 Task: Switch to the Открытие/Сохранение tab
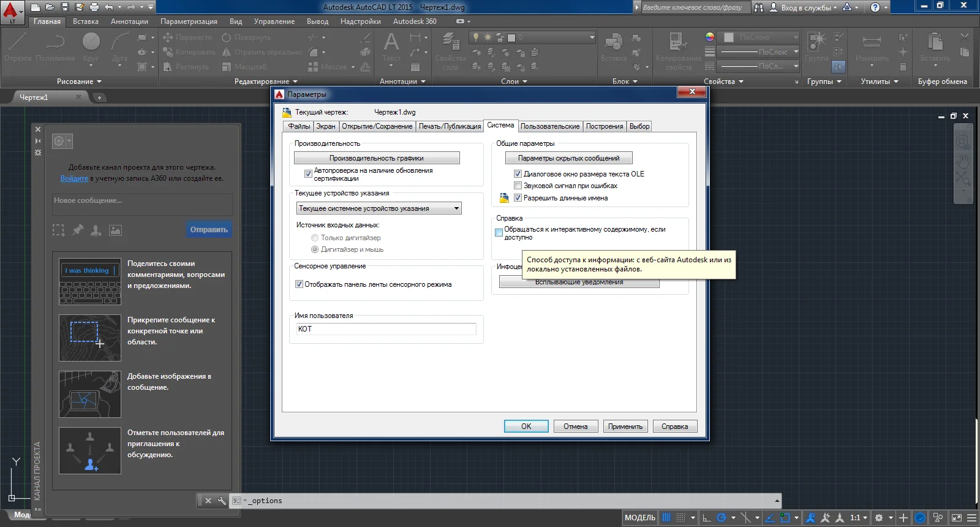pyautogui.click(x=377, y=126)
